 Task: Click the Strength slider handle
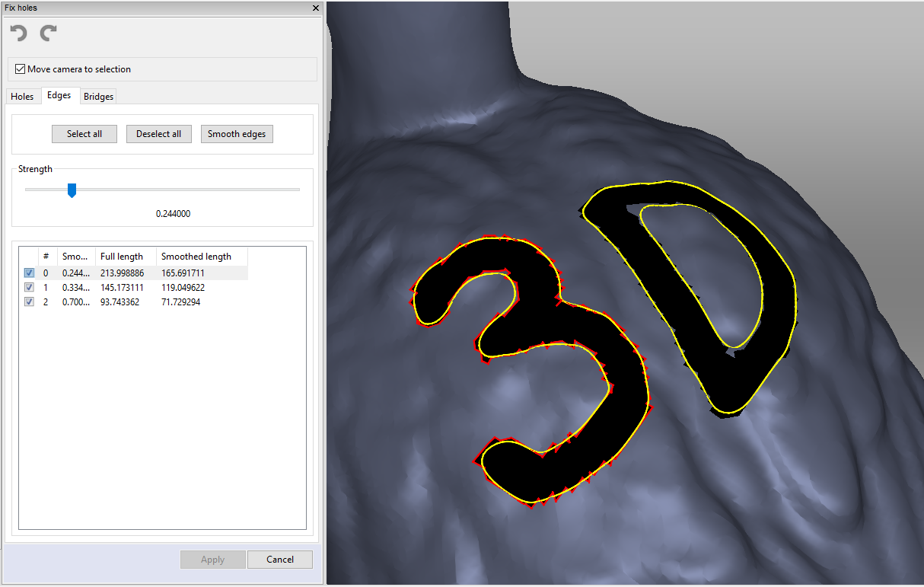[72, 190]
